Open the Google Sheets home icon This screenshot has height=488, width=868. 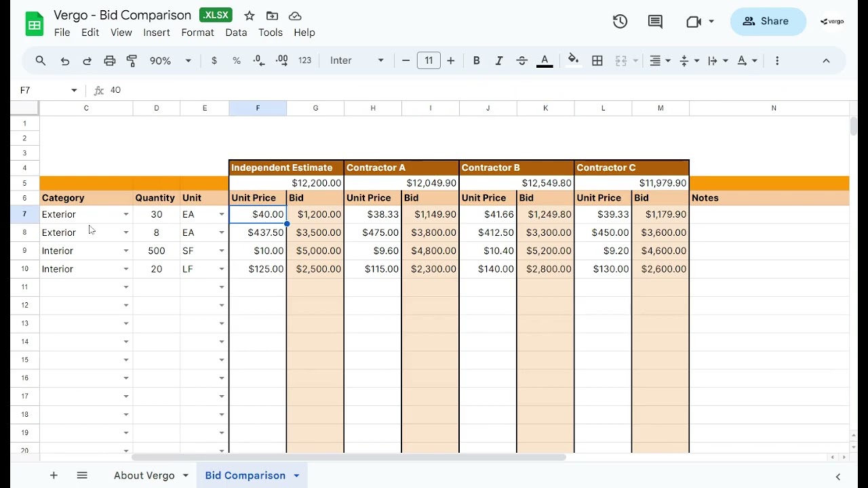click(34, 24)
